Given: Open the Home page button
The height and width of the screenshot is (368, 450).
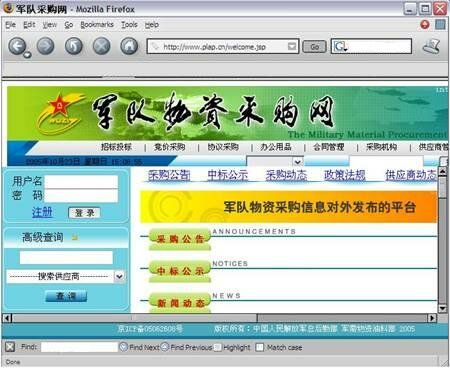Looking at the screenshot, I should [129, 46].
